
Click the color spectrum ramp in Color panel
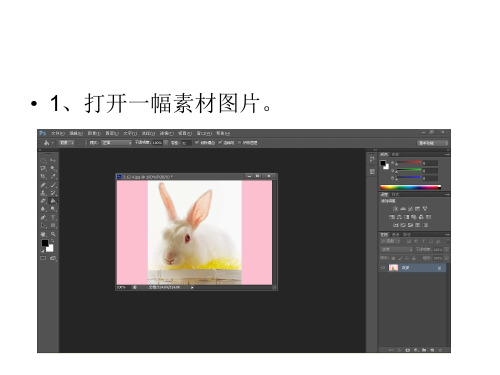[410, 188]
